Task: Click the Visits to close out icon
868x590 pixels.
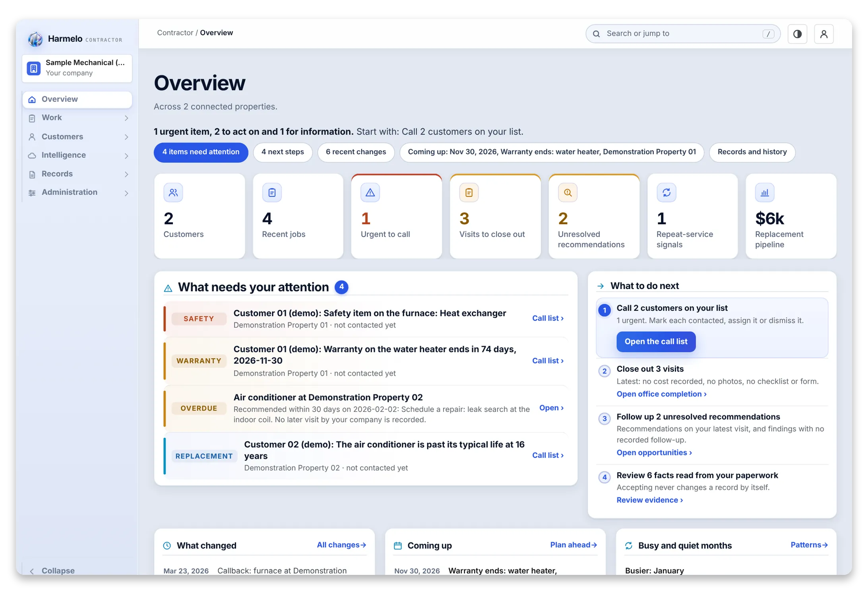Action: (469, 192)
